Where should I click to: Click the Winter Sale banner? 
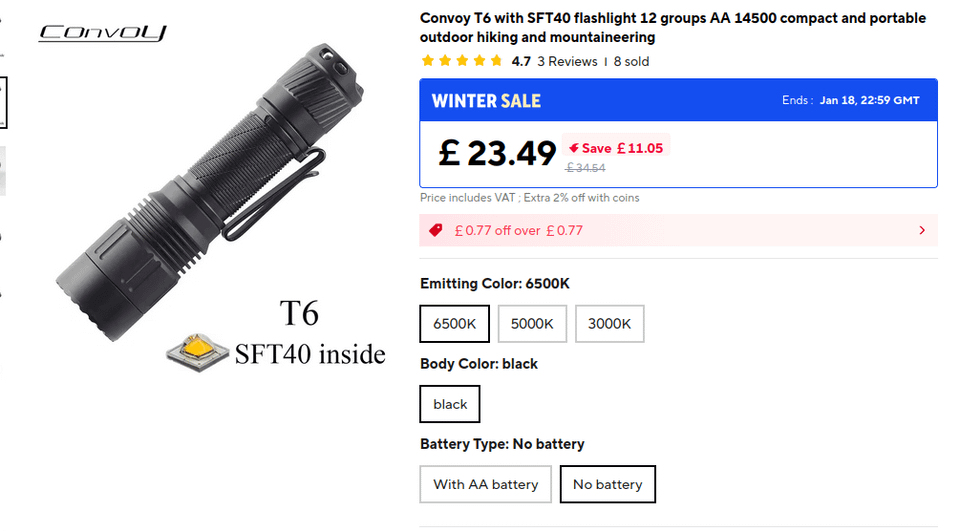pos(486,100)
